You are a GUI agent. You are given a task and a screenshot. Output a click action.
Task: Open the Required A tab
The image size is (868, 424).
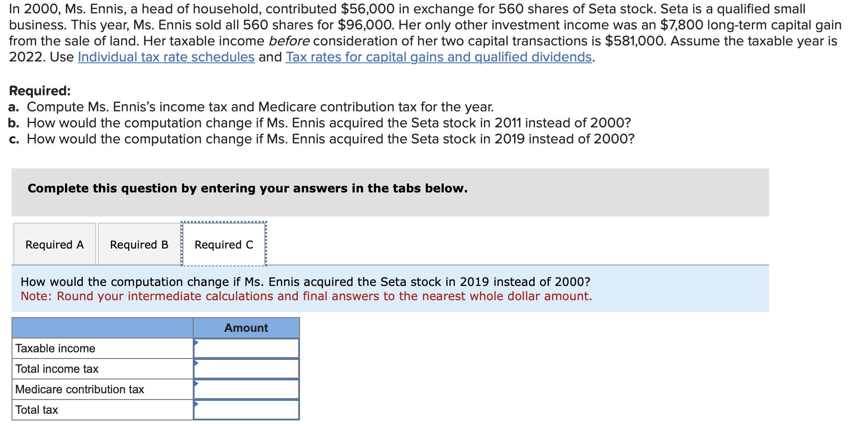pos(55,244)
